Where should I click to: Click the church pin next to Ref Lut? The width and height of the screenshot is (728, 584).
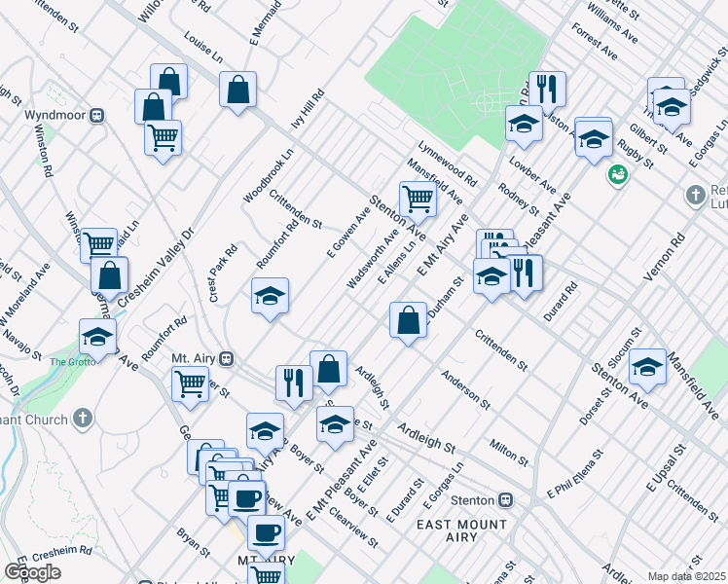(x=696, y=196)
